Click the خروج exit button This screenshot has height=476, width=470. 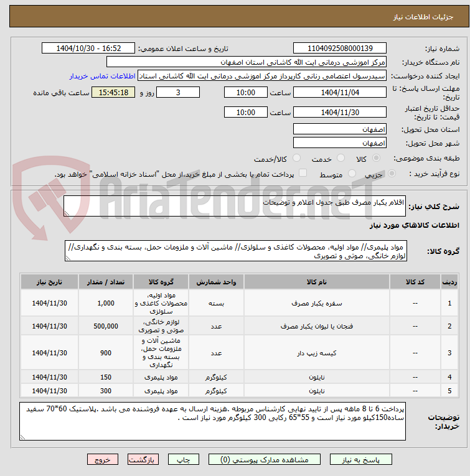tap(103, 459)
